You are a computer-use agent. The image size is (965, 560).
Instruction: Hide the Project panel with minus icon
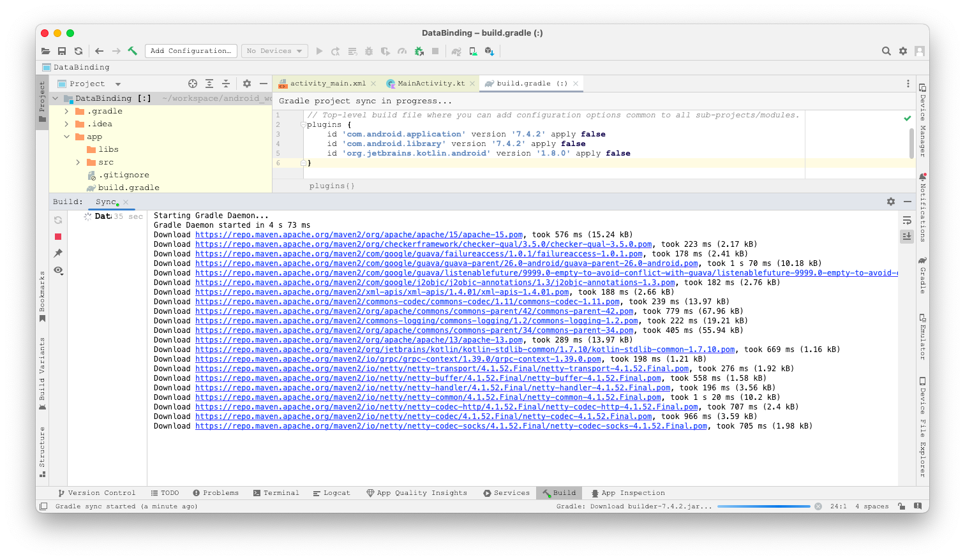[264, 84]
